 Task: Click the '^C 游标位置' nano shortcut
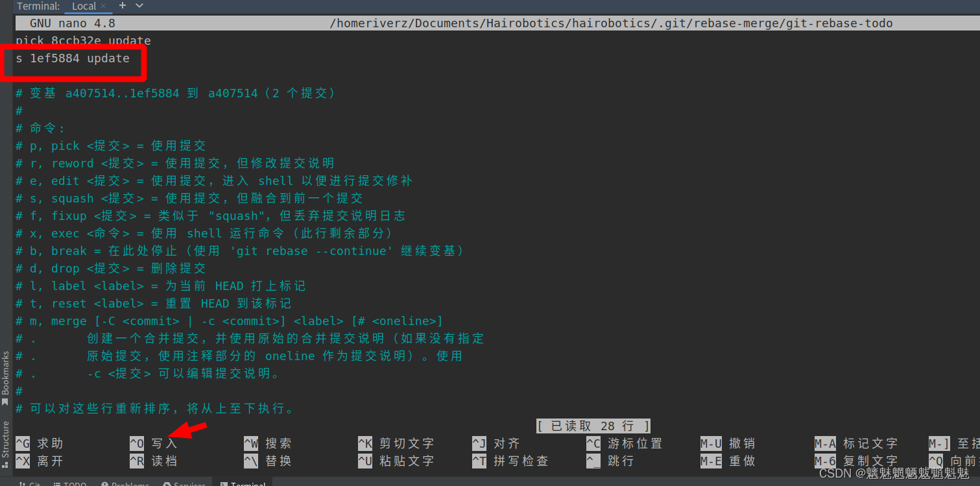click(625, 444)
